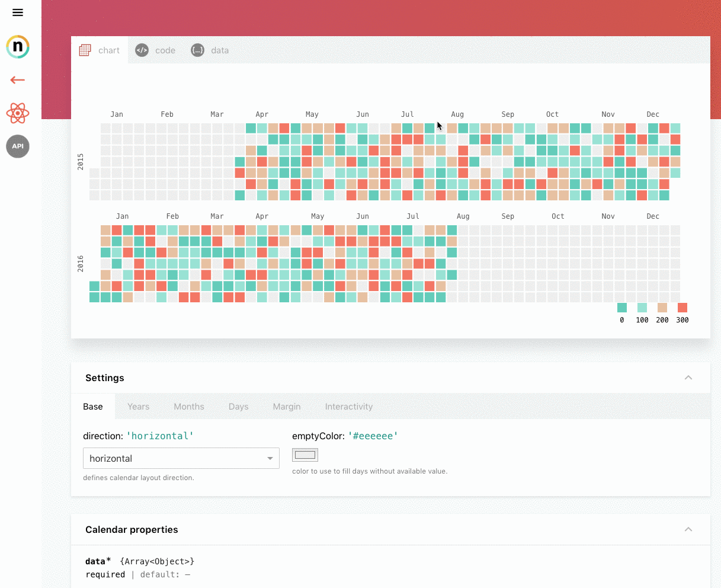
Task: Click the API circle icon
Action: tap(18, 146)
